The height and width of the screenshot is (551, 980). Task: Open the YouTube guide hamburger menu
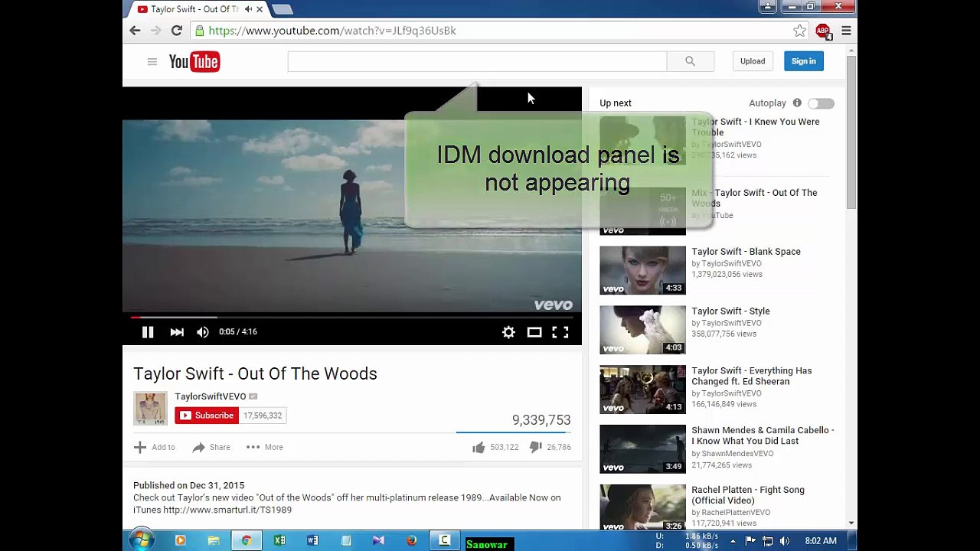pyautogui.click(x=152, y=61)
